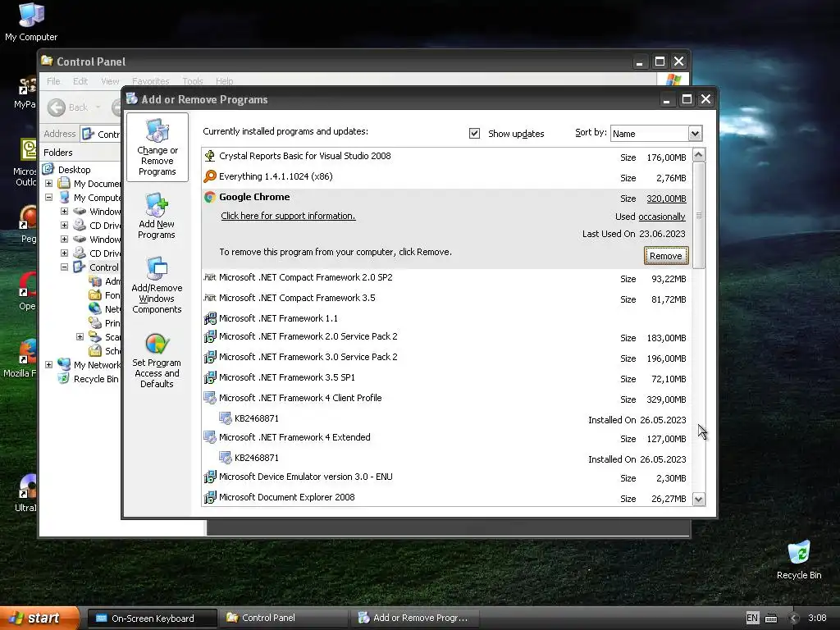This screenshot has height=630, width=840.
Task: Click .NET Compact Framework 3.5 icon
Action: click(209, 297)
